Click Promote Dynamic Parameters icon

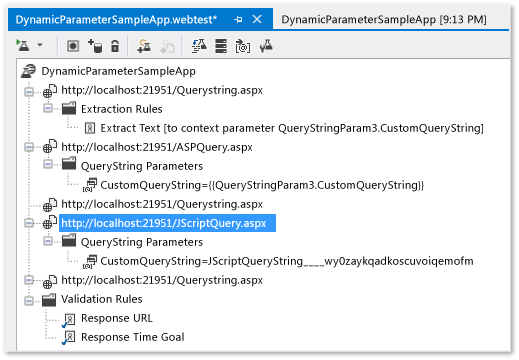click(x=243, y=46)
